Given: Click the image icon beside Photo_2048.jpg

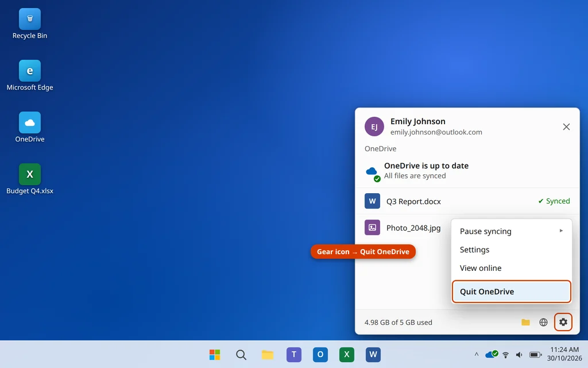Looking at the screenshot, I should pos(372,227).
